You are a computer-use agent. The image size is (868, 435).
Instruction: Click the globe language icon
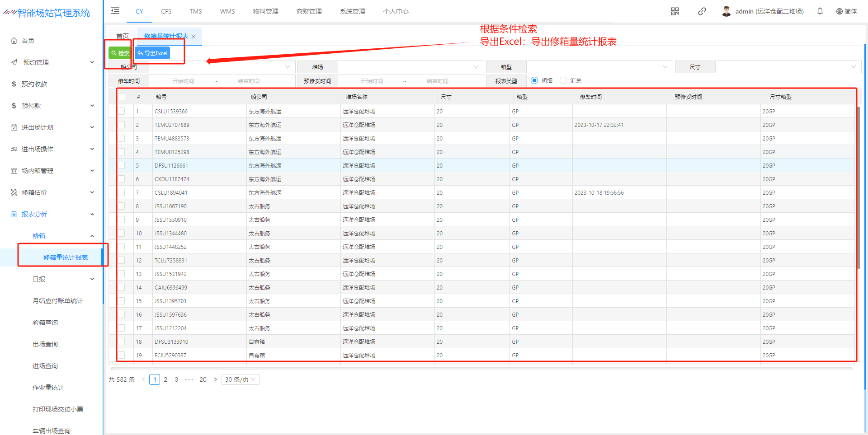point(840,11)
